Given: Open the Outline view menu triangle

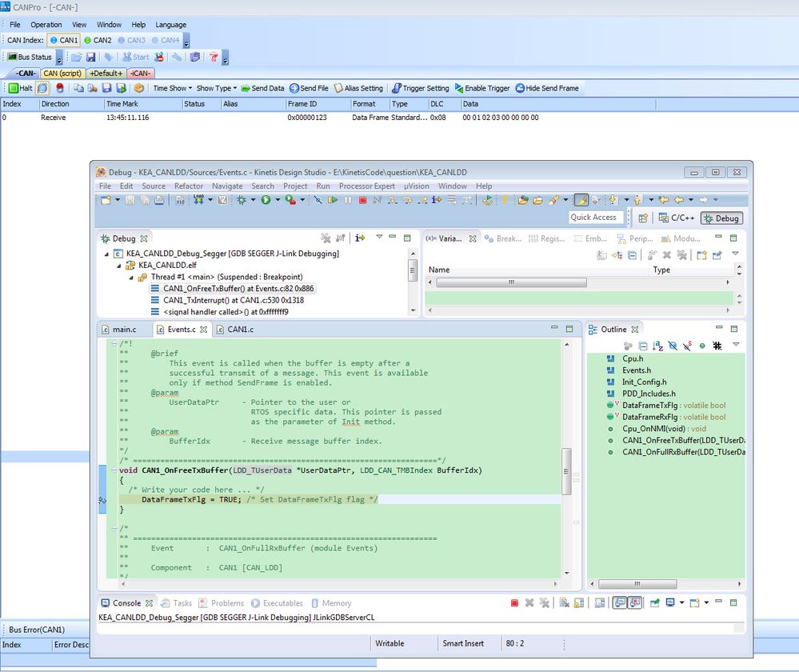Looking at the screenshot, I should (x=736, y=345).
